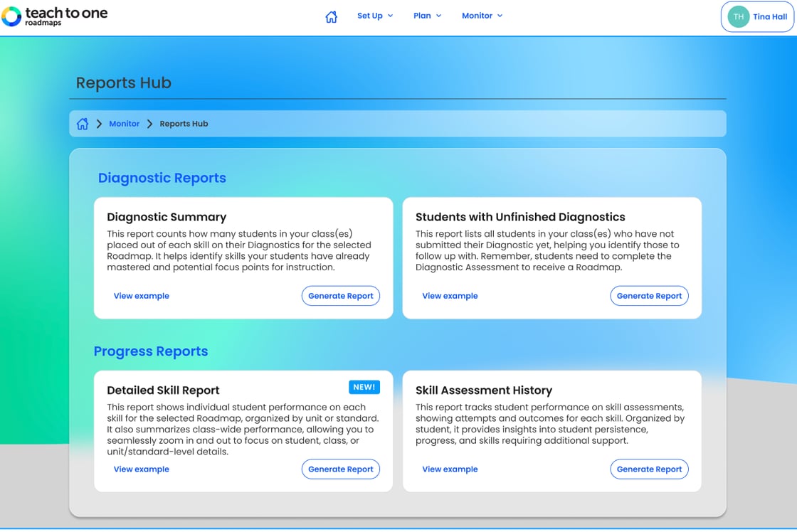Open the Plan dropdown menu
The height and width of the screenshot is (532, 797).
pos(428,16)
